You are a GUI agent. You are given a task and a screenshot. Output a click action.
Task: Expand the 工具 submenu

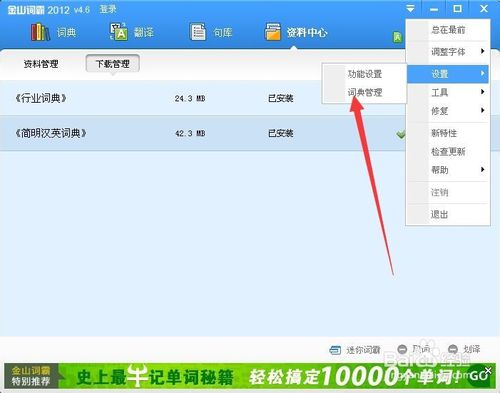pos(448,92)
